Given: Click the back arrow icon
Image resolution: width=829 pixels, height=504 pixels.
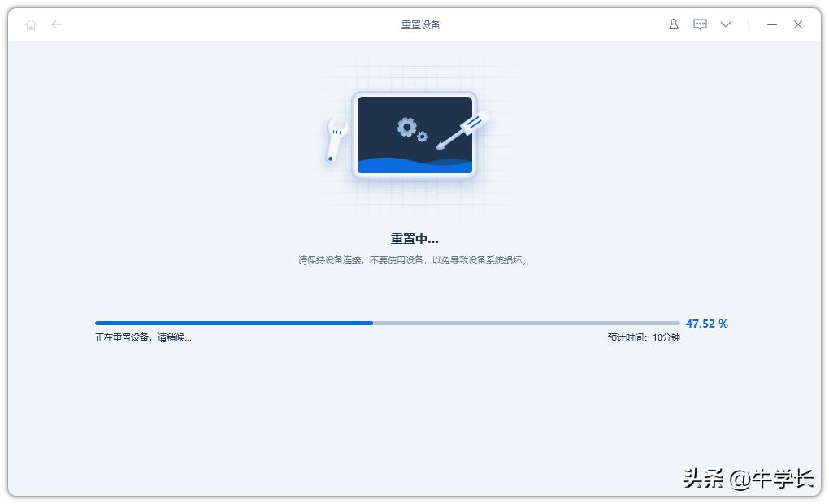Looking at the screenshot, I should click(x=57, y=24).
